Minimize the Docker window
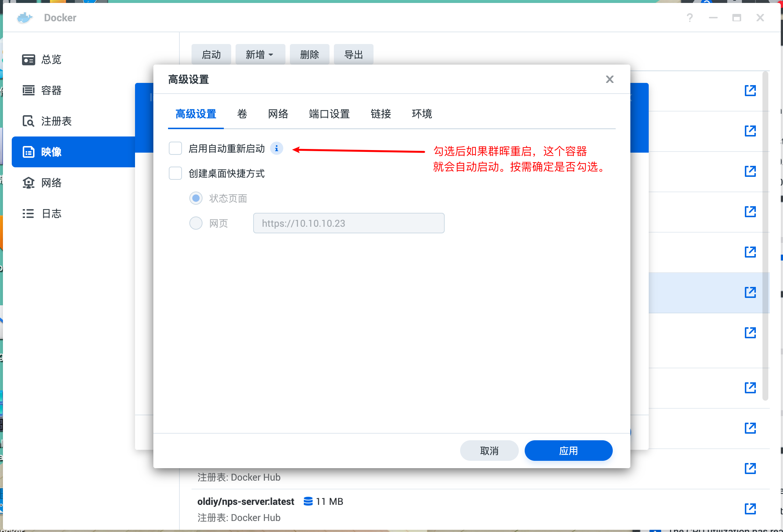This screenshot has width=783, height=532. click(713, 18)
